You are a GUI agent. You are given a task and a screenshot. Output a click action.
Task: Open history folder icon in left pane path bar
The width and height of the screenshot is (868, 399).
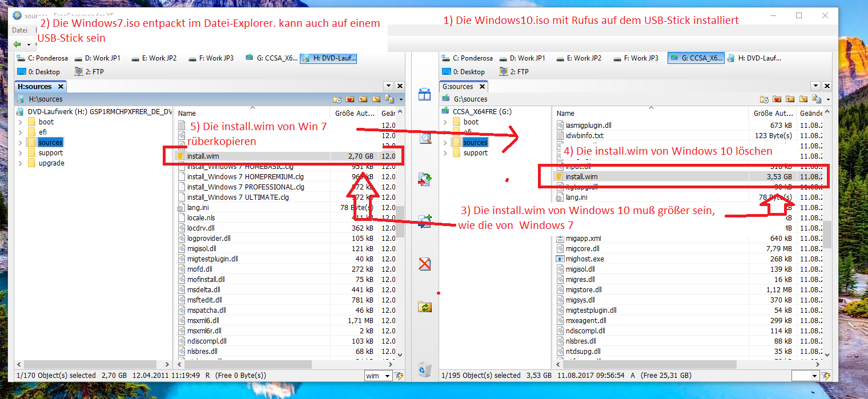point(337,99)
